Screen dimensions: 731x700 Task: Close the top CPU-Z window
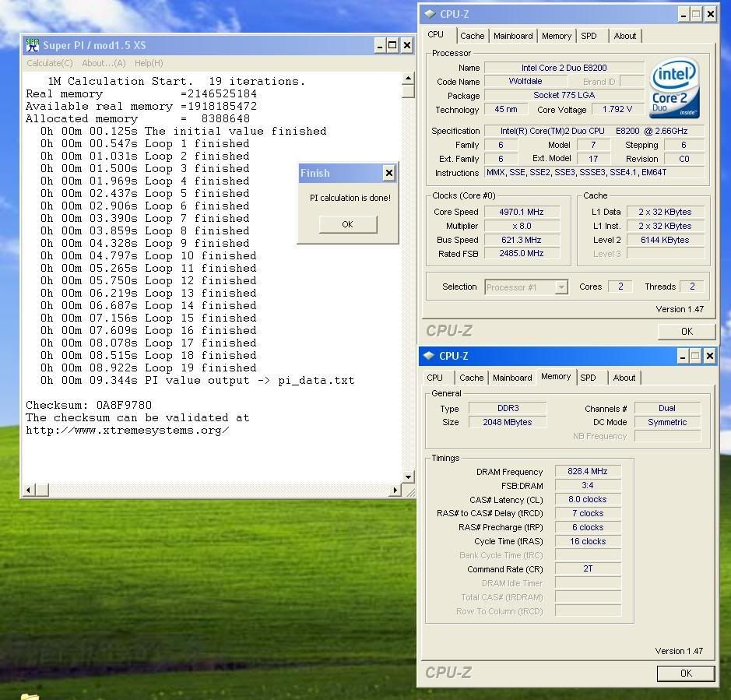pos(710,15)
